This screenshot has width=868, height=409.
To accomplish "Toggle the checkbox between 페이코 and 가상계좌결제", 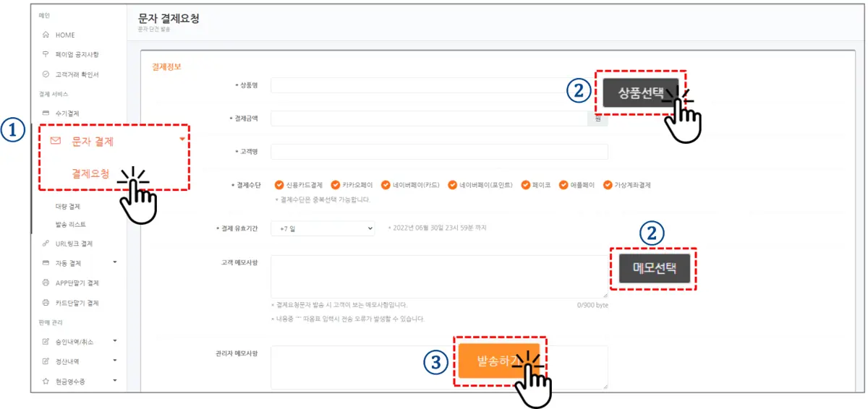I will [564, 185].
